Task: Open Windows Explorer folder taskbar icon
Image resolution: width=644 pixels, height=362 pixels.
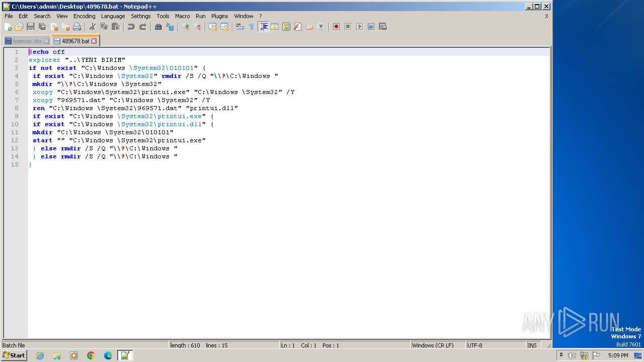Action: tap(57, 355)
